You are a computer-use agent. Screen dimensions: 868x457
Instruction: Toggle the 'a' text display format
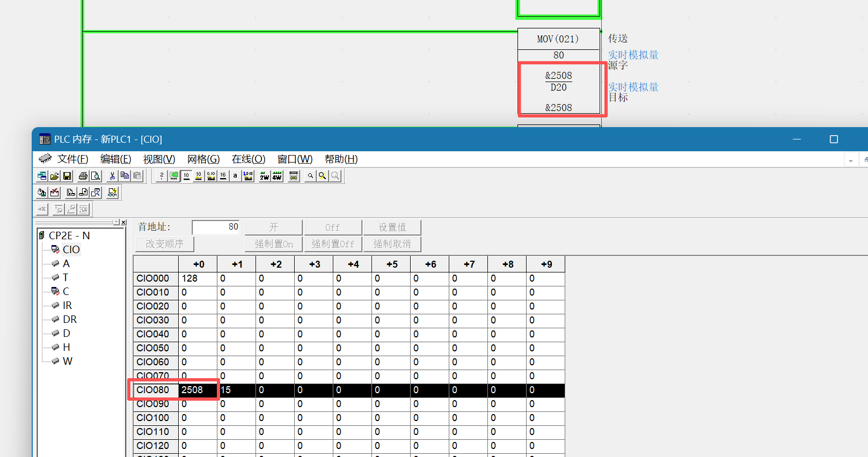[235, 176]
